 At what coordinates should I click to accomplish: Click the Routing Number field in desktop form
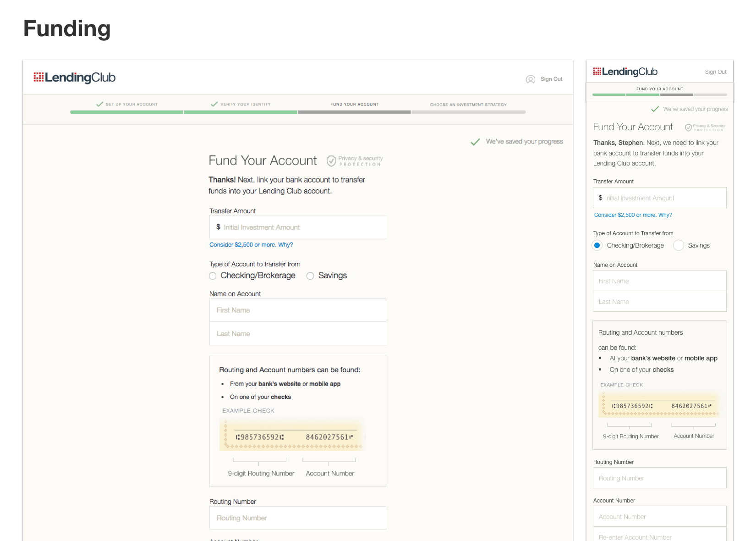pos(298,518)
